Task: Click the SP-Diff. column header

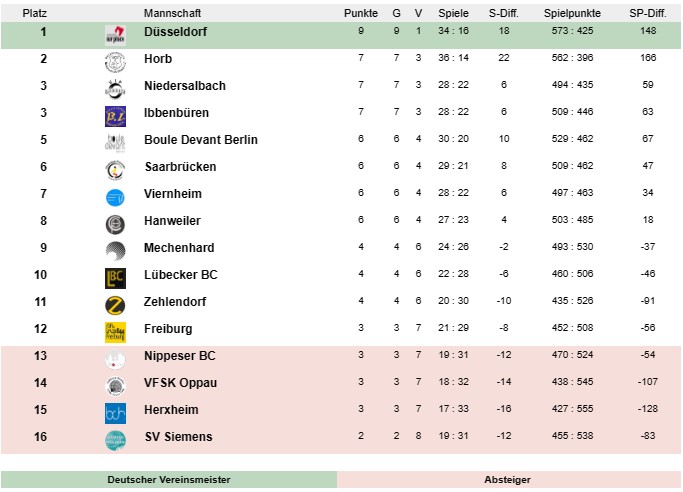Action: [x=648, y=13]
